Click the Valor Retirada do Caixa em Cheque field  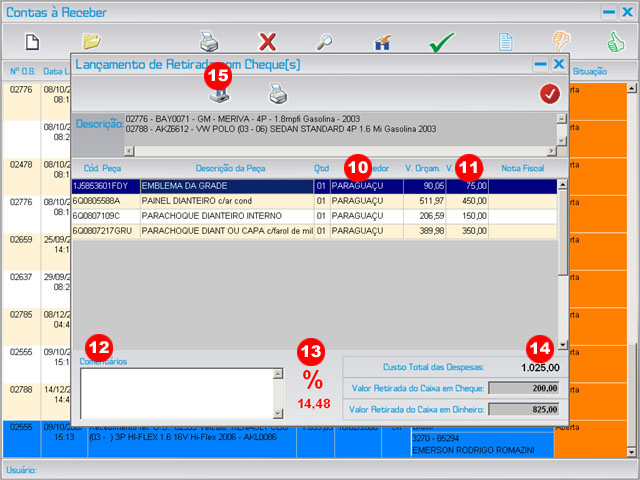pyautogui.click(x=523, y=388)
